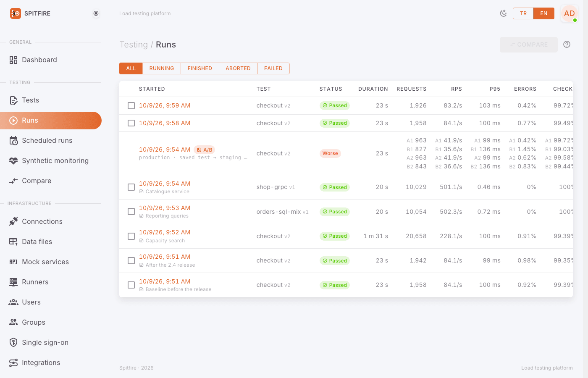Viewport: 588px width, 378px height.
Task: Click note icon beside Capacity search
Action: coord(142,241)
